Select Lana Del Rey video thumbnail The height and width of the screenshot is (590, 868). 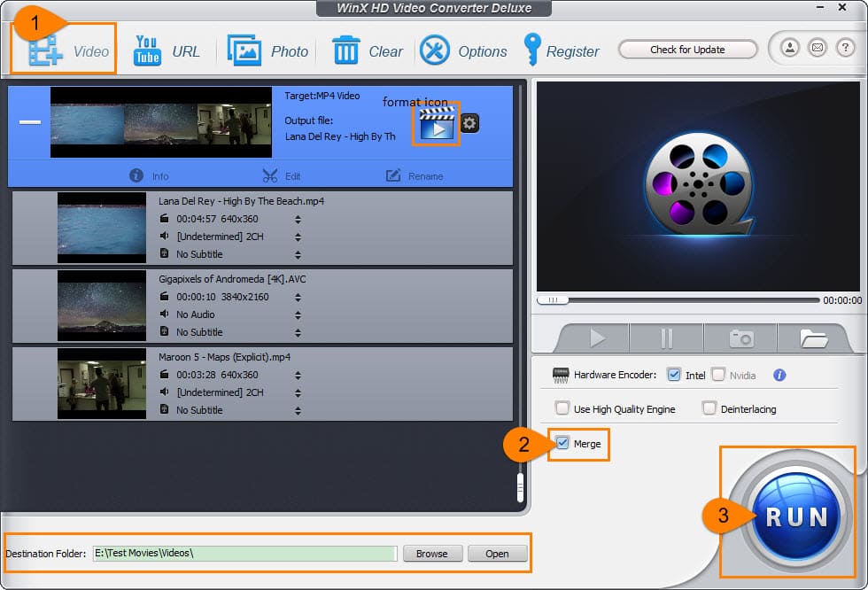[x=102, y=228]
